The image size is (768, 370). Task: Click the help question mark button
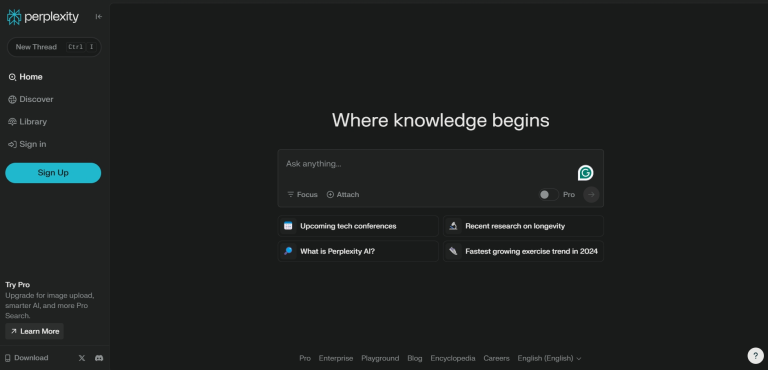click(755, 356)
